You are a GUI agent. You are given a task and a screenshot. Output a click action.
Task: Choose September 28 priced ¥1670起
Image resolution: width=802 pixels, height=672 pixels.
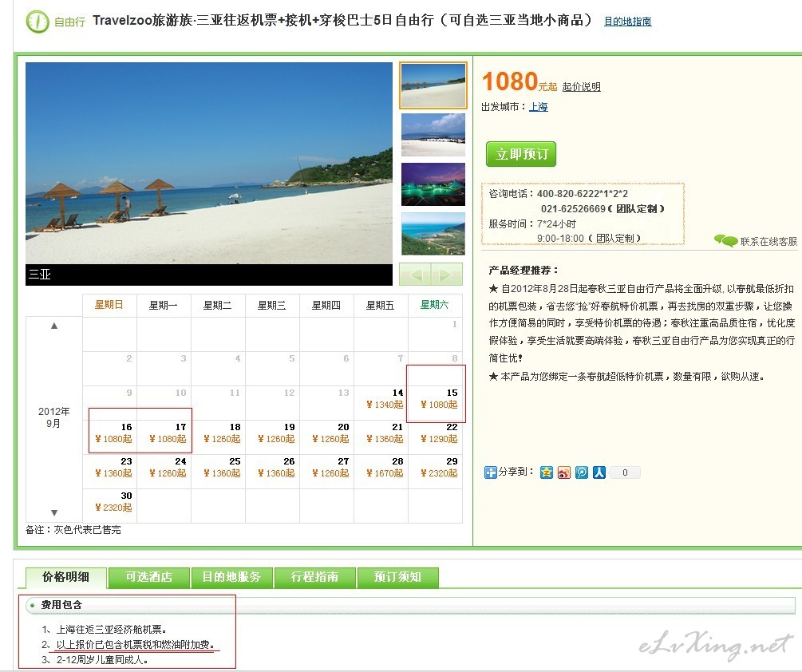point(381,472)
